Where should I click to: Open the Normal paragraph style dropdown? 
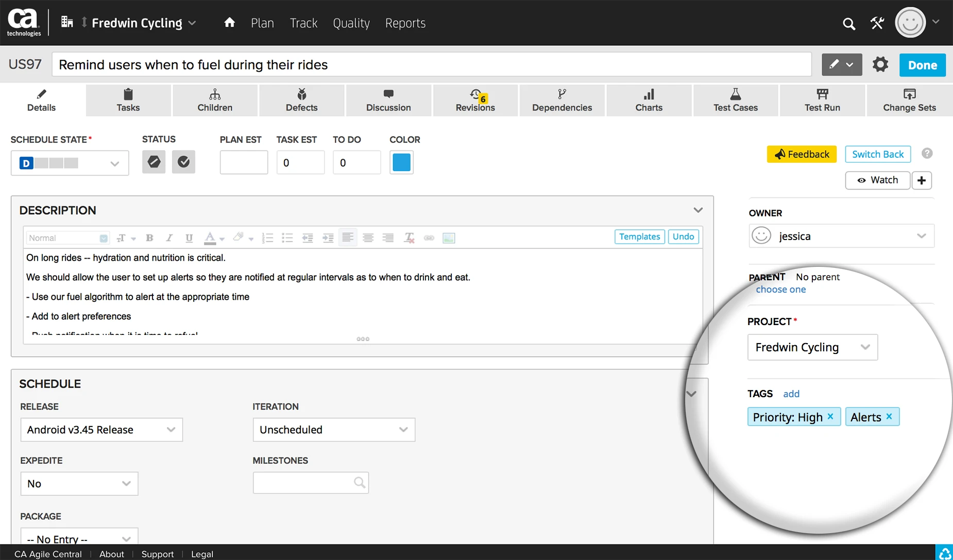[67, 237]
